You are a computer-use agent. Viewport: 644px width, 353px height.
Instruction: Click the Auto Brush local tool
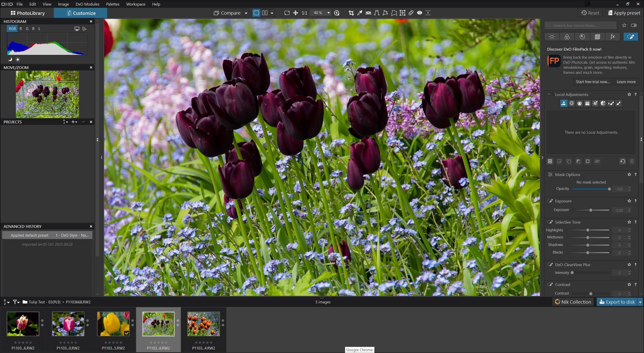pos(611,103)
